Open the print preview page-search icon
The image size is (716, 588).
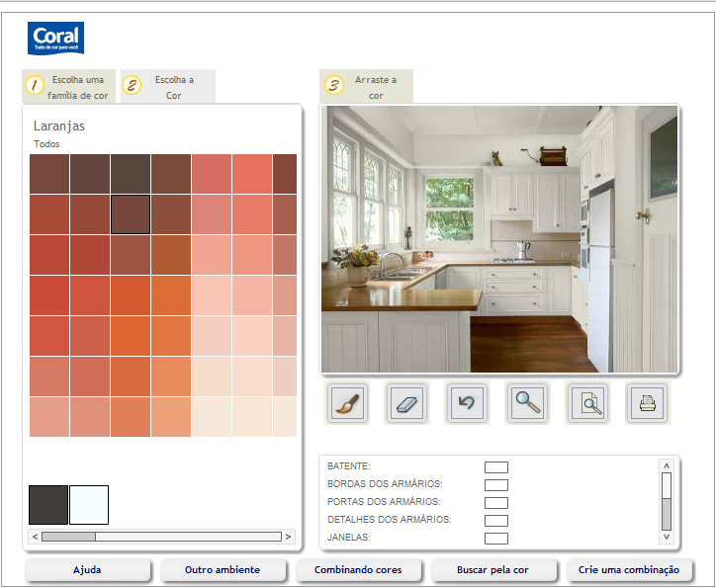587,403
